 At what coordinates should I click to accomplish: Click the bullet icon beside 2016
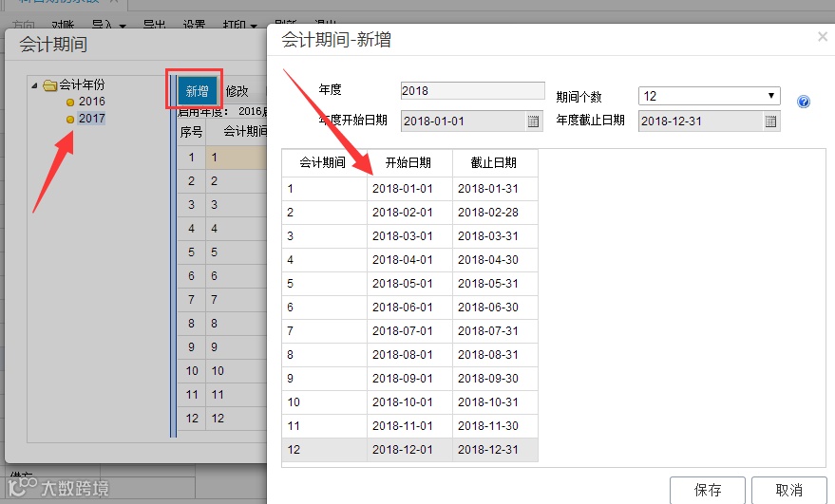(69, 103)
